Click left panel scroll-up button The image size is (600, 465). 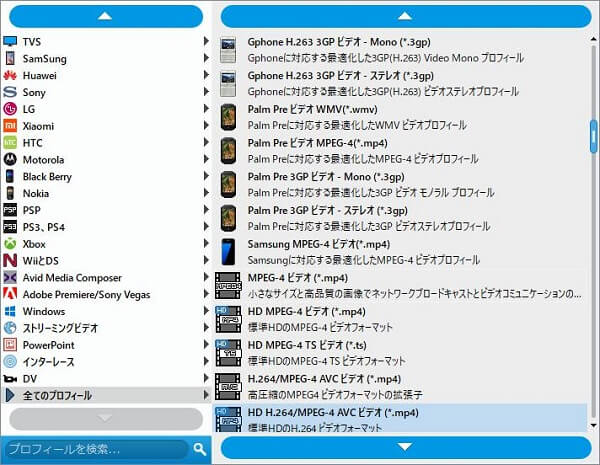tap(106, 16)
